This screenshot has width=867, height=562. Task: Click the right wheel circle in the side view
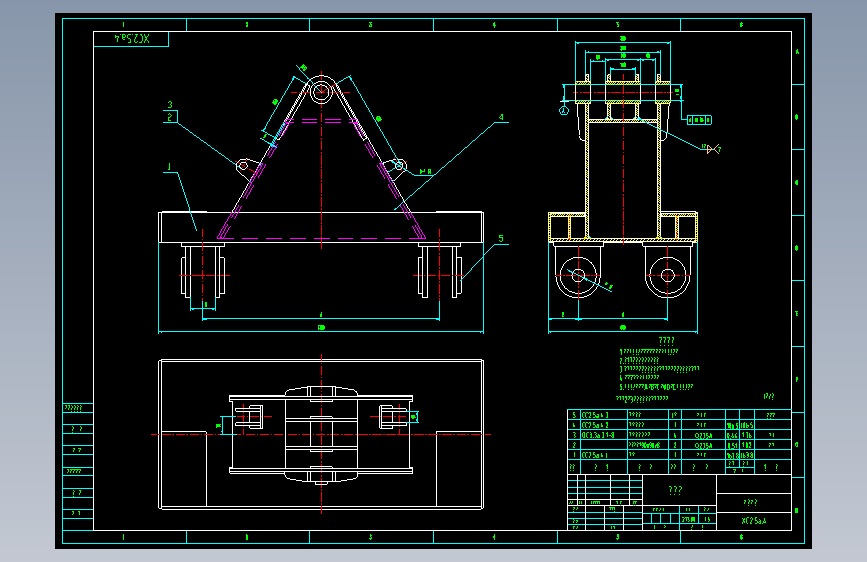(x=667, y=275)
